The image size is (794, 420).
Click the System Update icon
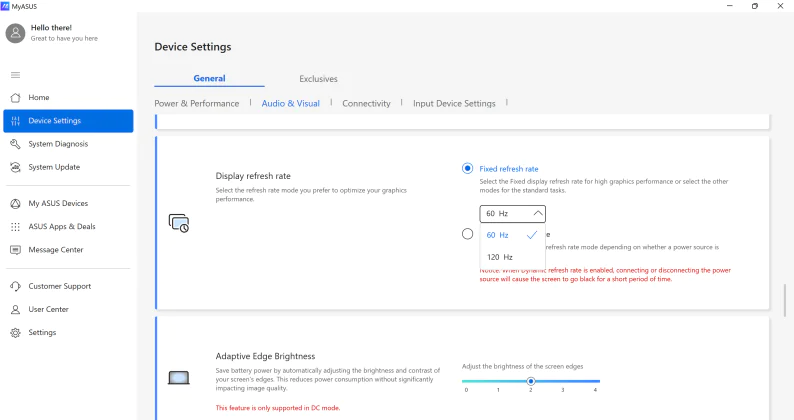click(16, 167)
